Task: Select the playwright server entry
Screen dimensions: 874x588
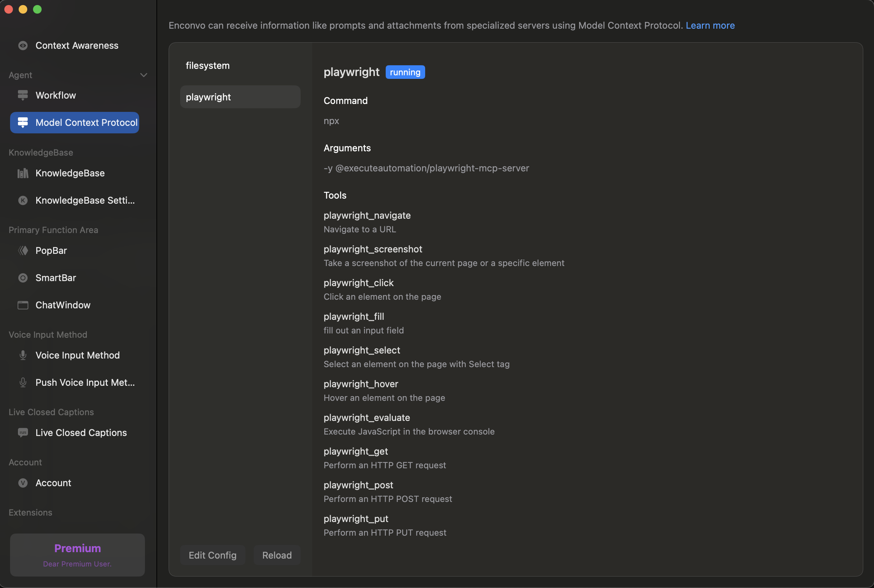Action: [x=240, y=97]
